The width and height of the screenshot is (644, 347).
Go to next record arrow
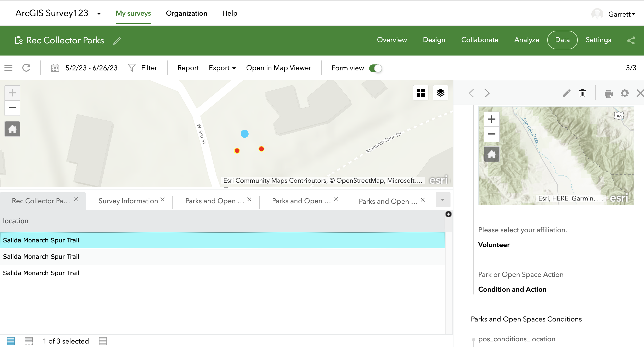(487, 93)
